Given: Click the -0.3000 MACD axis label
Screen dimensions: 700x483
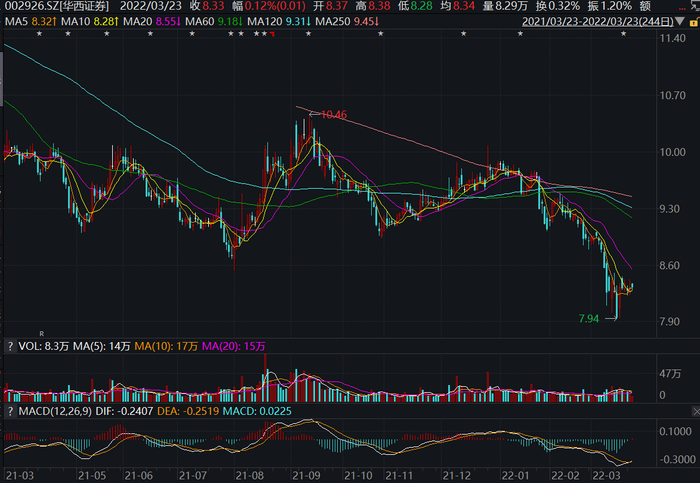Looking at the screenshot, I should point(678,460).
